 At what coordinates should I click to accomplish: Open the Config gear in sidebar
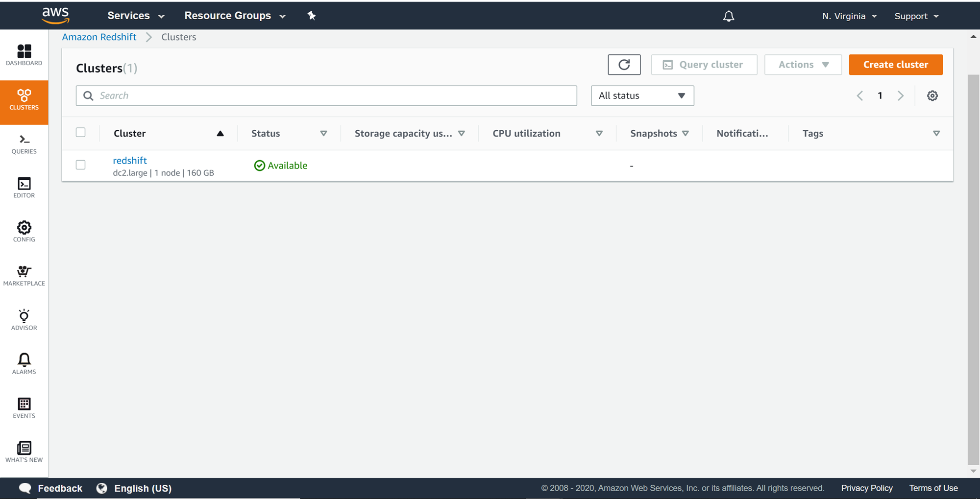24,231
